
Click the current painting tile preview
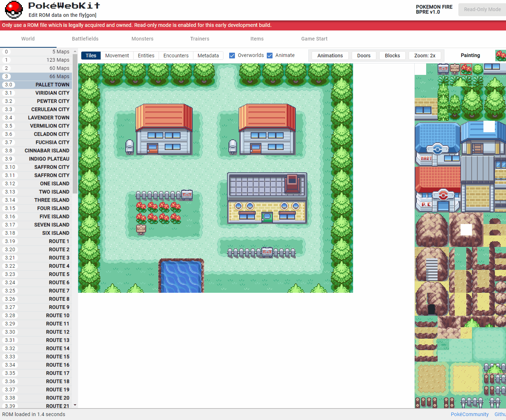coord(501,56)
